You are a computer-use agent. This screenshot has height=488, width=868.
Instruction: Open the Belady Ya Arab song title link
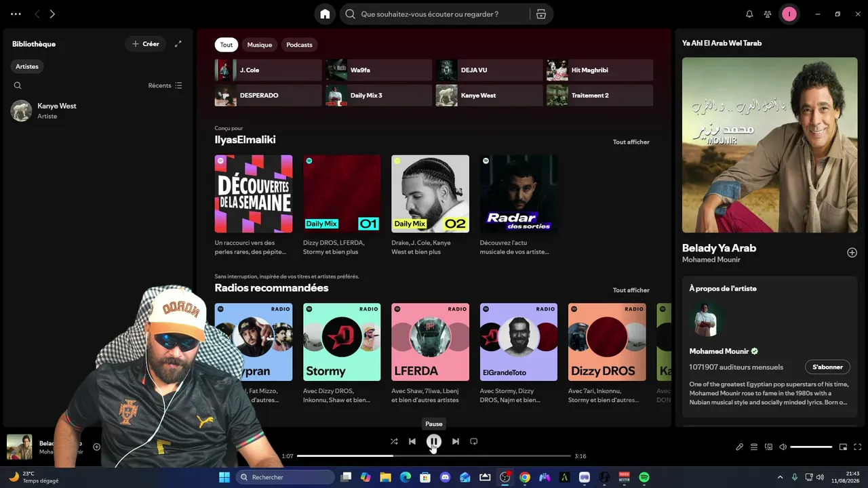click(719, 248)
